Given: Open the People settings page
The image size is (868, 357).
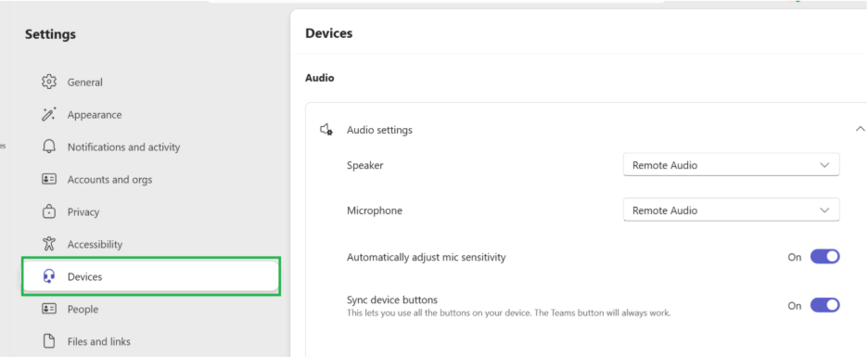Looking at the screenshot, I should 150,309.
